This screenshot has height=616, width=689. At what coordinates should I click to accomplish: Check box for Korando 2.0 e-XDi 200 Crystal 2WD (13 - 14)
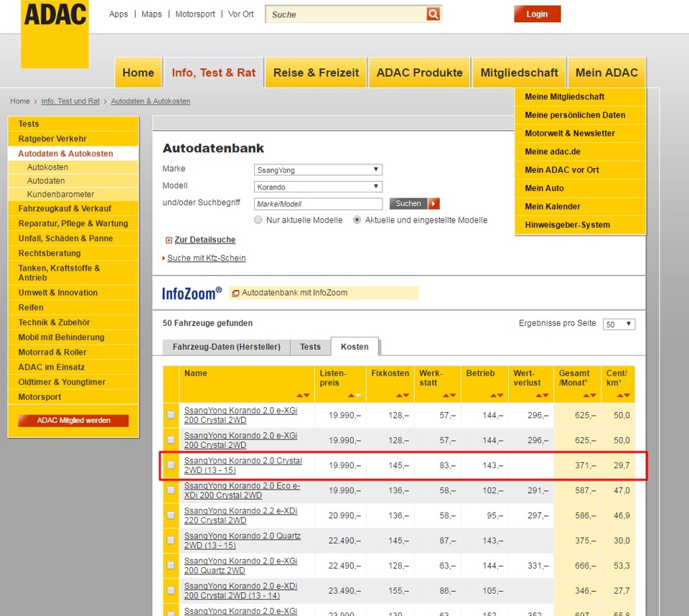pos(171,590)
